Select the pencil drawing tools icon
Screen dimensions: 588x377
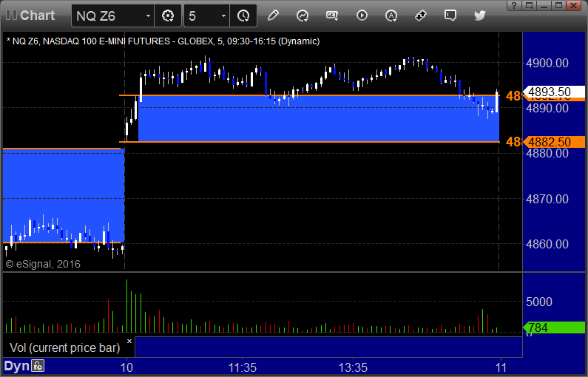click(x=273, y=16)
